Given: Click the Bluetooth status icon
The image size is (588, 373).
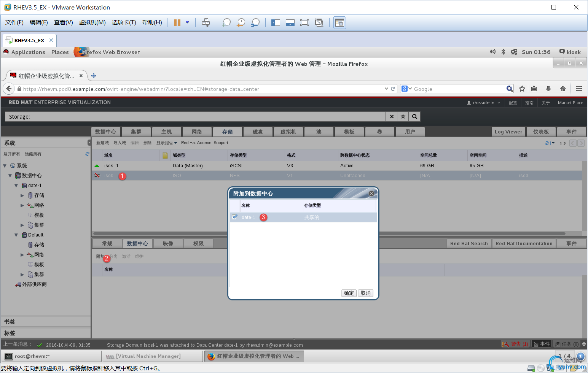Looking at the screenshot, I should (503, 52).
